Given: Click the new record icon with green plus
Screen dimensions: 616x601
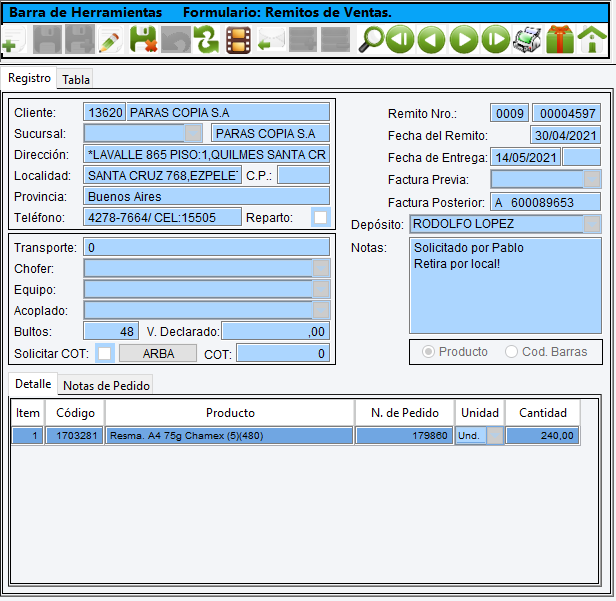Looking at the screenshot, I should (x=14, y=40).
